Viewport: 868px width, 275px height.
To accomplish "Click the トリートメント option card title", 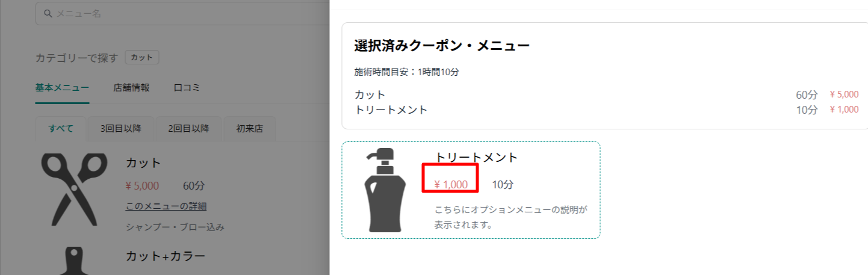I will 476,157.
